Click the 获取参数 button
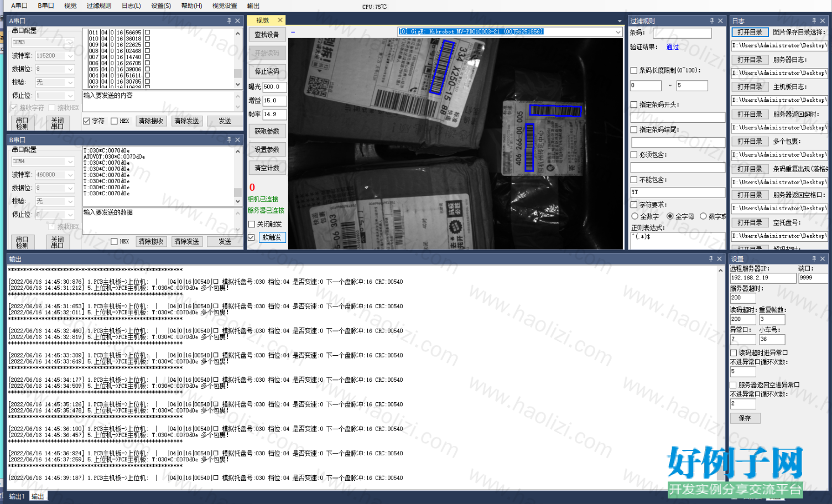Image resolution: width=832 pixels, height=504 pixels. (267, 131)
